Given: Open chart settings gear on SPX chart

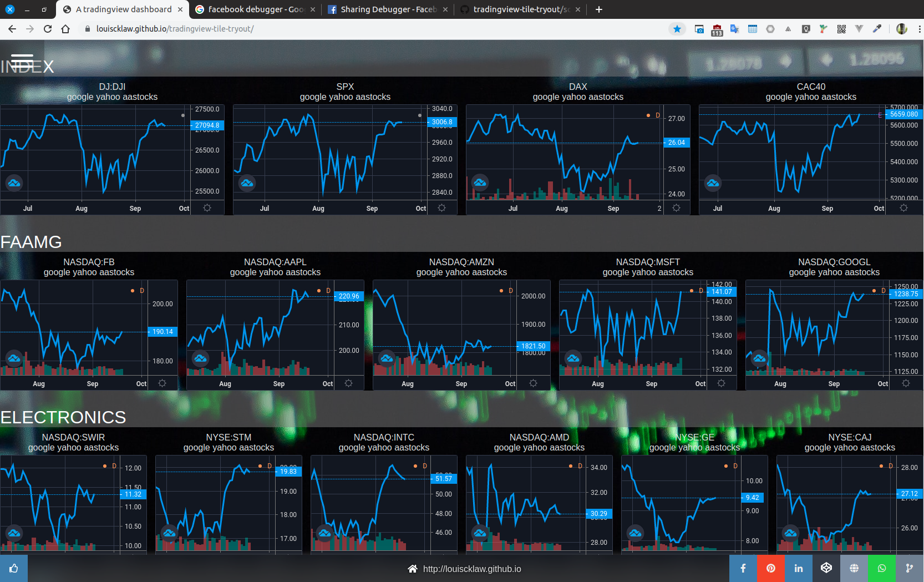Looking at the screenshot, I should coord(441,208).
